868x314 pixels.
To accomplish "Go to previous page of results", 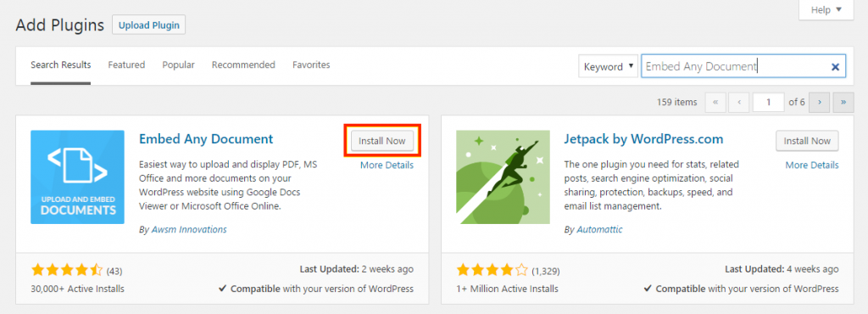I will click(739, 103).
